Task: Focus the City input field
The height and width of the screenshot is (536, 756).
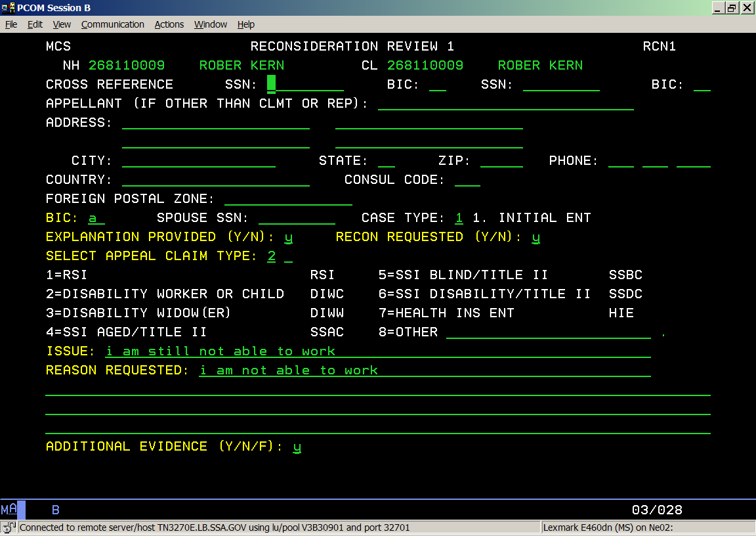Action: click(198, 161)
